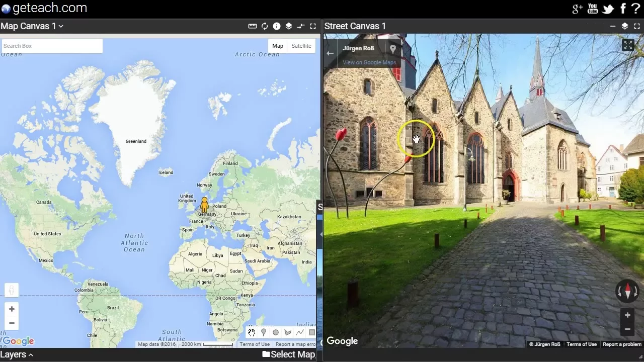Click the geteach.com globe logo
This screenshot has height=362, width=644.
tap(6, 9)
